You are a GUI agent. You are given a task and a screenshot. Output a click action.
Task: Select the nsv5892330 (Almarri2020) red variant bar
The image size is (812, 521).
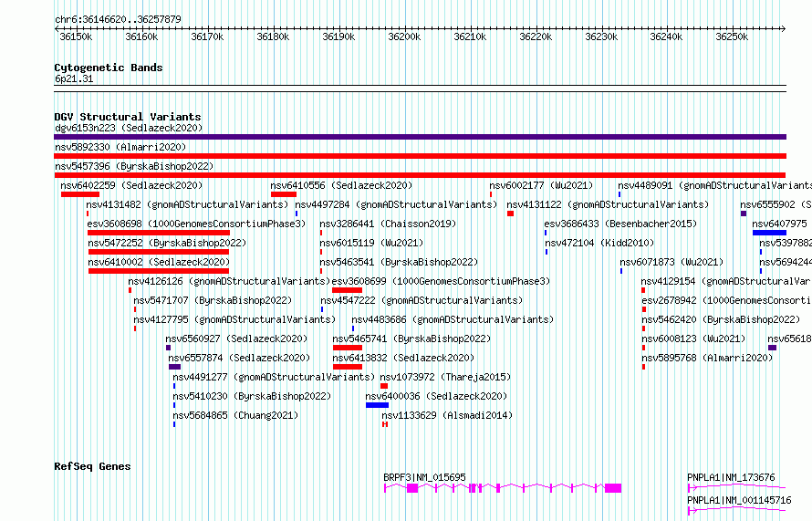point(420,156)
